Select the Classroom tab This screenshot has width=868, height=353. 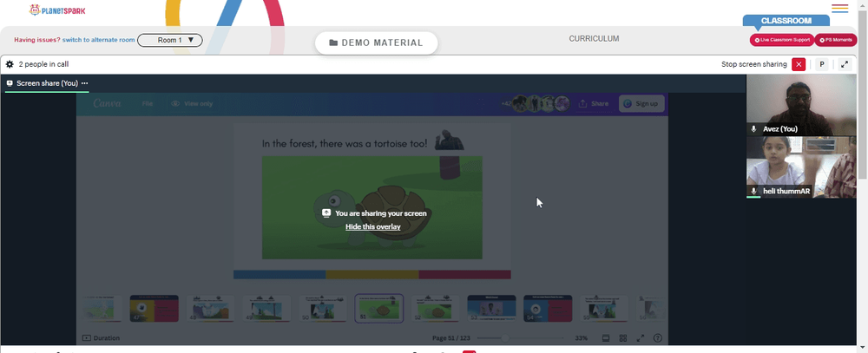(786, 21)
